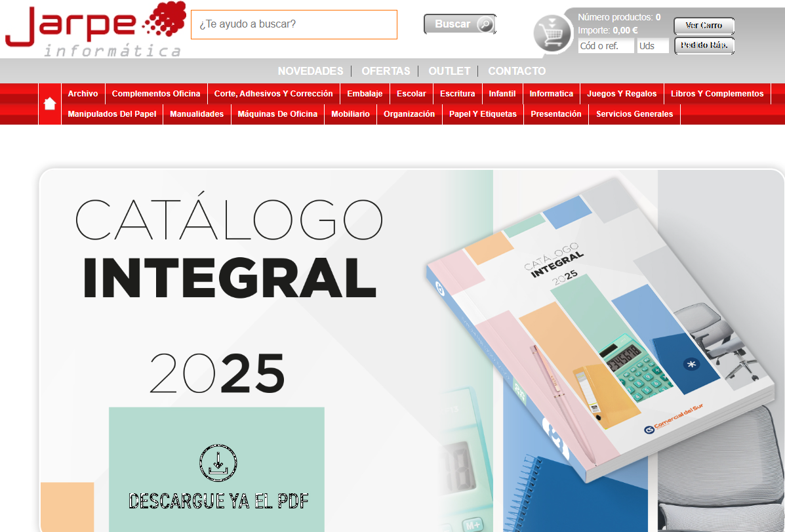Choose Papel Y Etiquetas menu item

(483, 114)
